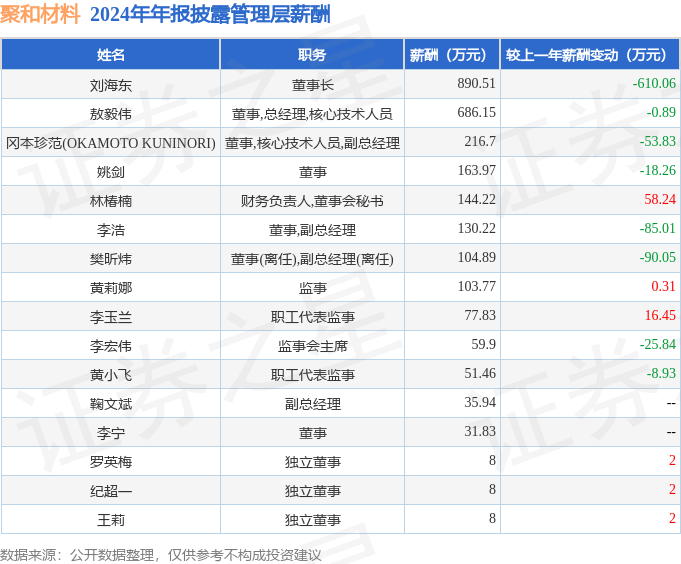Click the name cell 李宏伟
The image size is (681, 564).
111,346
